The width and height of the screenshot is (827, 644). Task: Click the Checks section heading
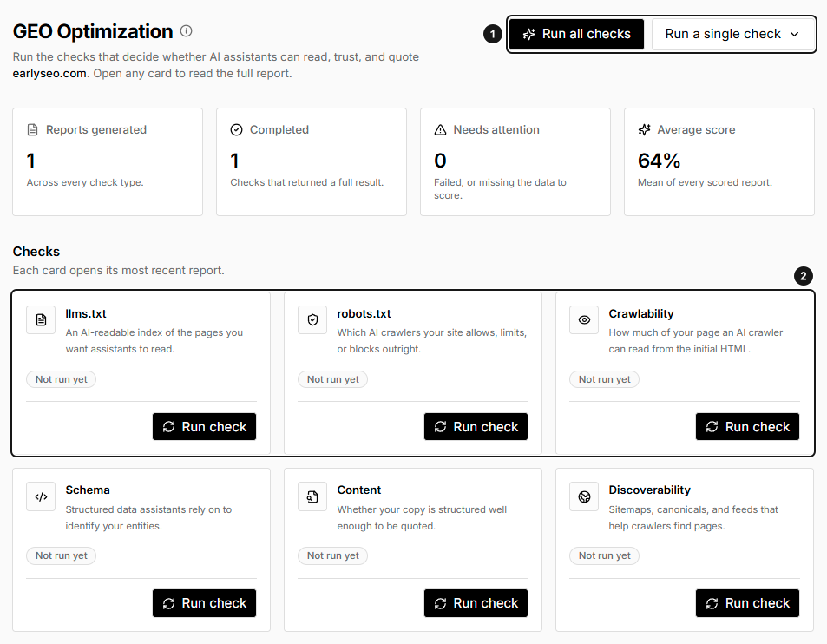tap(36, 252)
